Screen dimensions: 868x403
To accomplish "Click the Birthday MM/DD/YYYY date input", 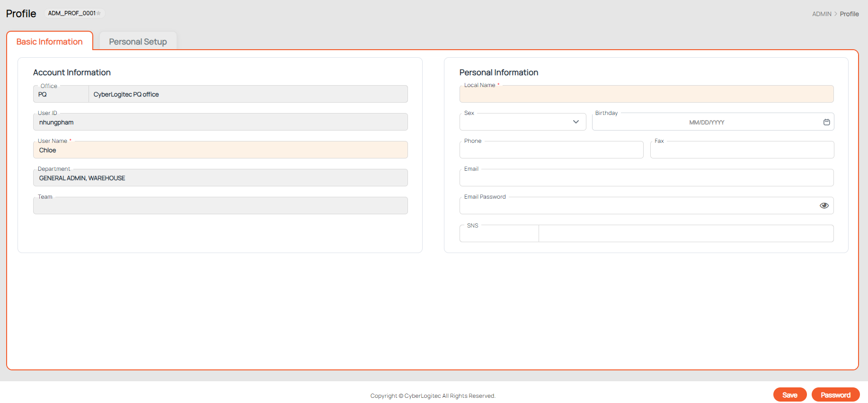I will click(706, 123).
